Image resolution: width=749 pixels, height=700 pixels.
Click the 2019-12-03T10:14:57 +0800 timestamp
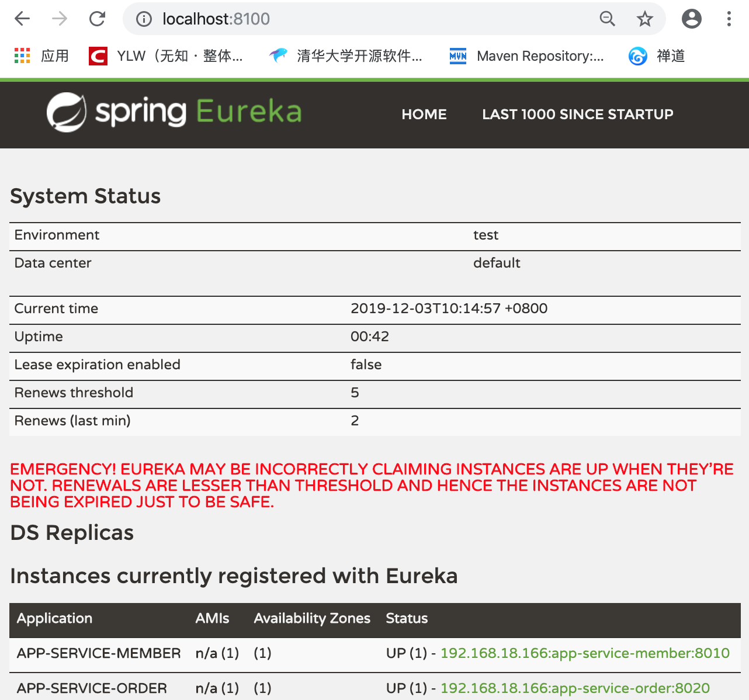click(x=449, y=309)
